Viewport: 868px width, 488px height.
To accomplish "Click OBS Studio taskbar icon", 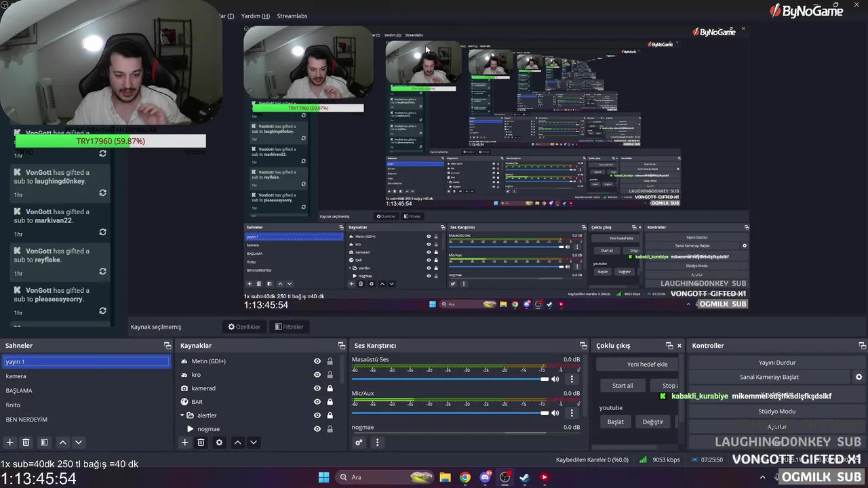I will click(x=505, y=477).
